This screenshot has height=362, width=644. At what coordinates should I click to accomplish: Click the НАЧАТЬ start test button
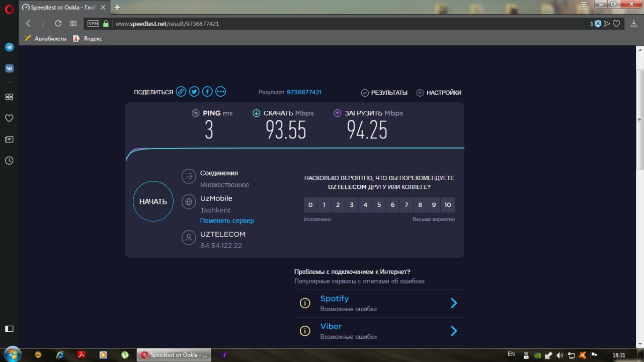click(x=153, y=201)
